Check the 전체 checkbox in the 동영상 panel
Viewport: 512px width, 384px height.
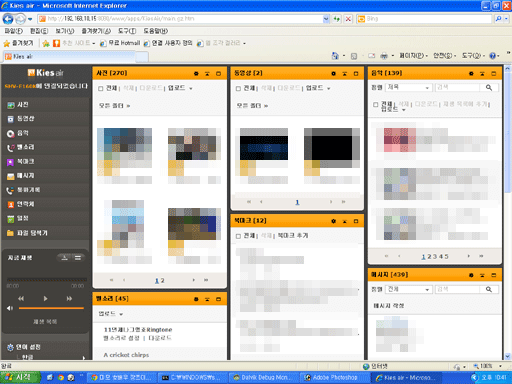coord(238,88)
